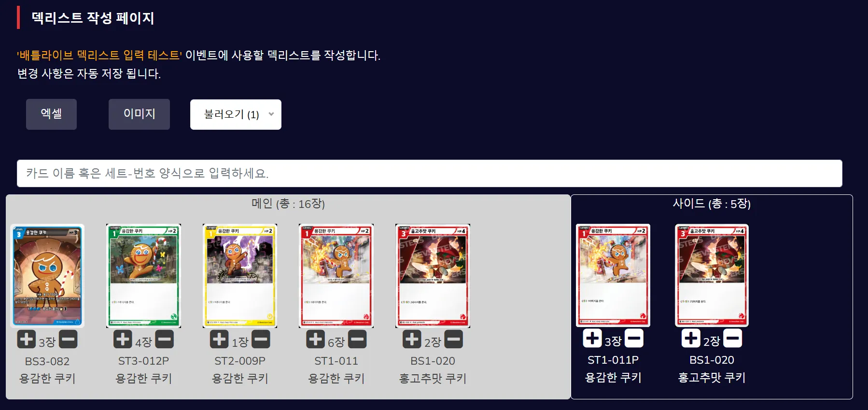Remove one main deck BS1-020 홍고추맛 쿠키 copy
This screenshot has height=410, width=868.
pos(453,339)
